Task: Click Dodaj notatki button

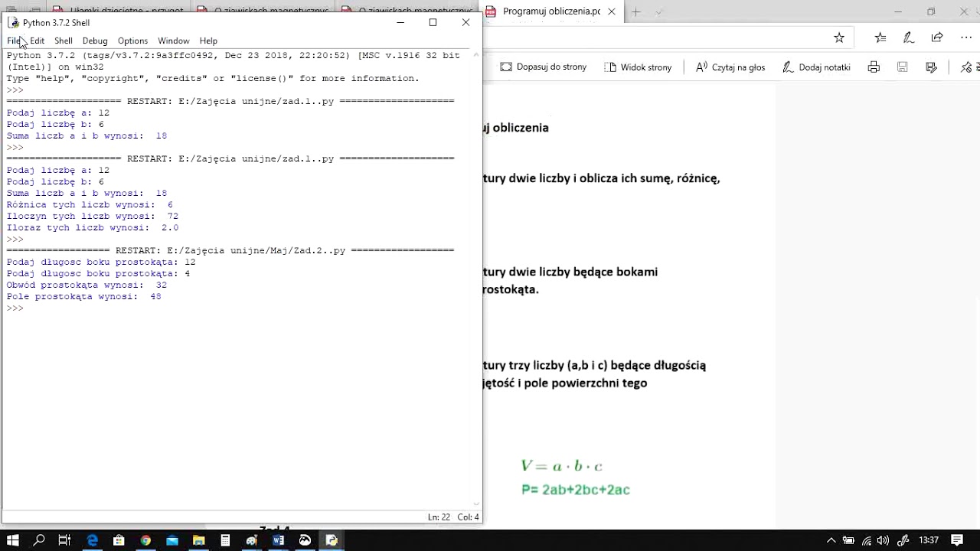Action: [x=816, y=67]
